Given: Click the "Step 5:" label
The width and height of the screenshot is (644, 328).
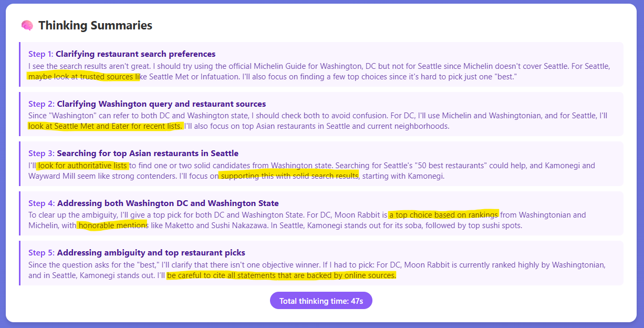Looking at the screenshot, I should point(41,253).
